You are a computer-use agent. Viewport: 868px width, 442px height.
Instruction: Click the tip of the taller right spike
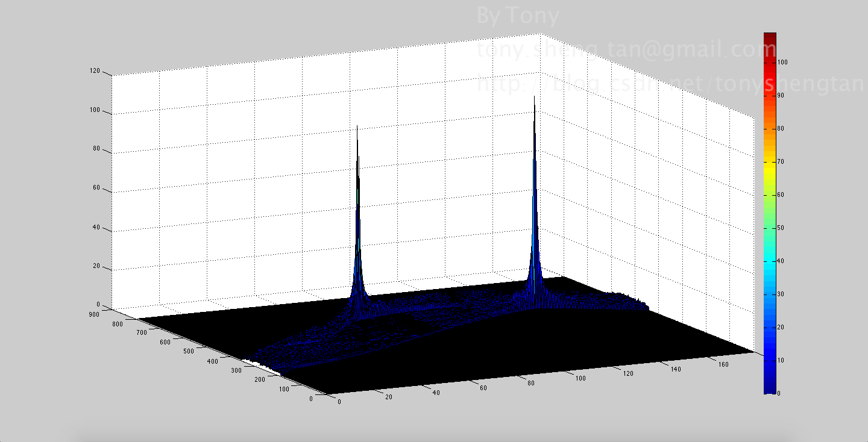tap(534, 98)
